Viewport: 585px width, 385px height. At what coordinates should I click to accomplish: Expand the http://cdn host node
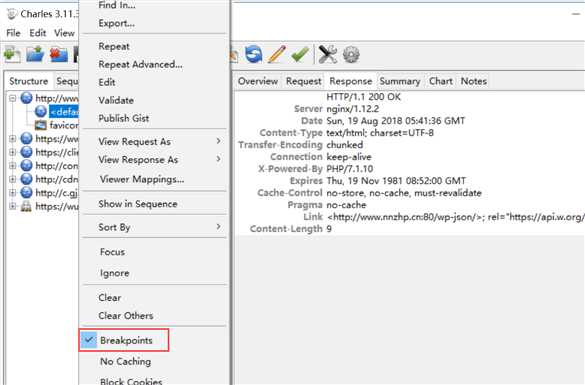pos(13,179)
